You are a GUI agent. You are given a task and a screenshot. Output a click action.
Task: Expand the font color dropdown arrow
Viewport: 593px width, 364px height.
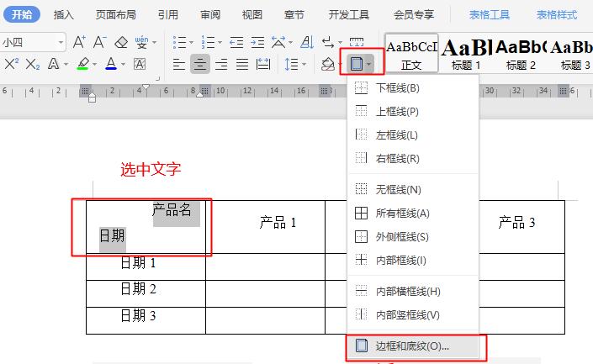point(123,64)
